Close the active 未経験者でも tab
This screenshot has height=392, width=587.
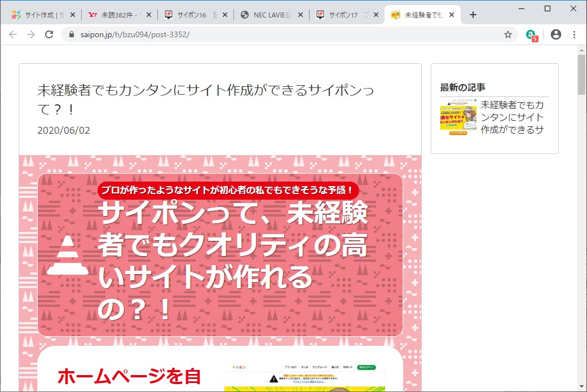click(452, 15)
